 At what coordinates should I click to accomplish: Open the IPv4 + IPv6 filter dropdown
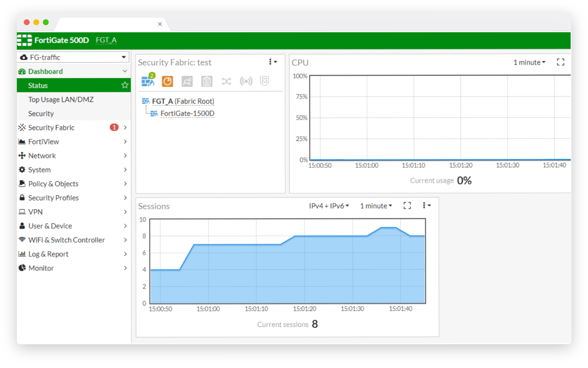click(329, 206)
